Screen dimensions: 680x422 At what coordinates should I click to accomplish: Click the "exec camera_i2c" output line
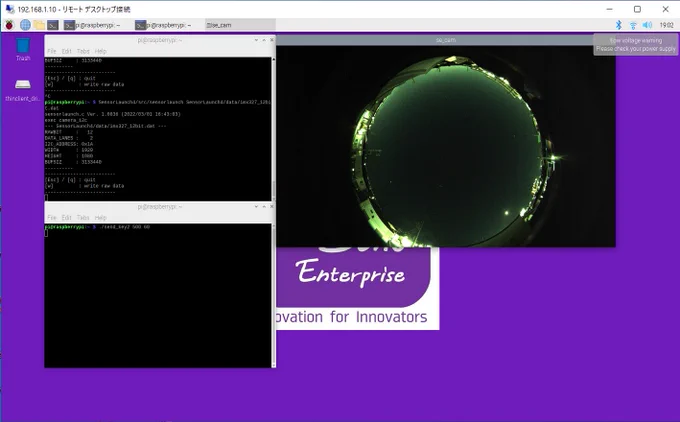coord(66,120)
